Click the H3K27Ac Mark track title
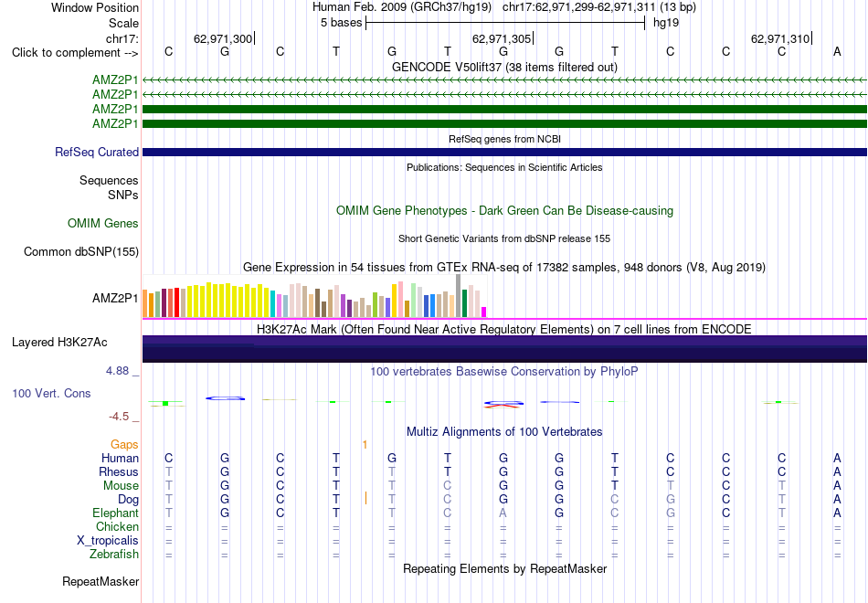The image size is (868, 603). (504, 330)
